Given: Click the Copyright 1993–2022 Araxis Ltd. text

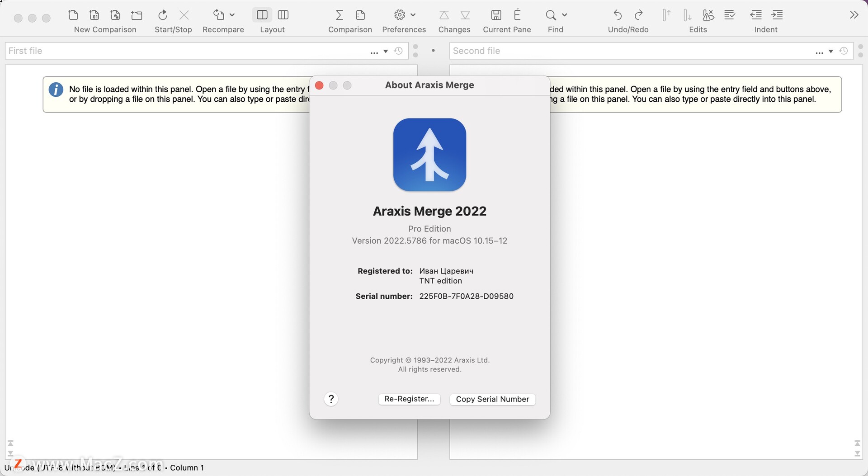Looking at the screenshot, I should pos(429,360).
